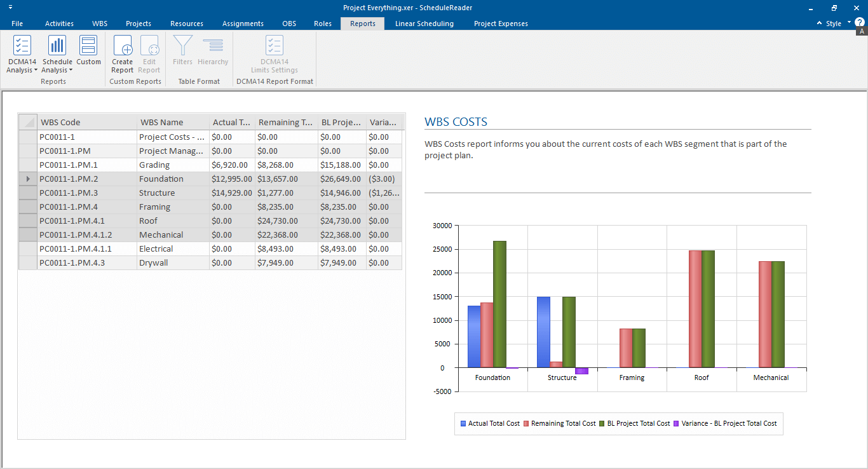This screenshot has height=469, width=868.
Task: Sort by the WBS Code column header
Action: click(87, 122)
